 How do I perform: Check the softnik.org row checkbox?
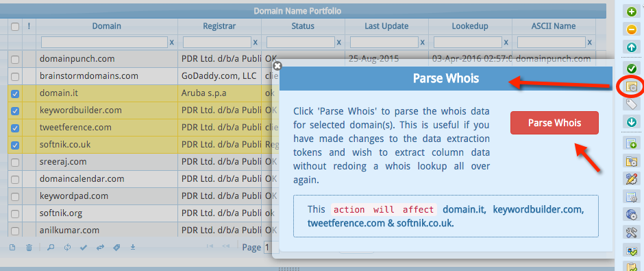pyautogui.click(x=15, y=214)
